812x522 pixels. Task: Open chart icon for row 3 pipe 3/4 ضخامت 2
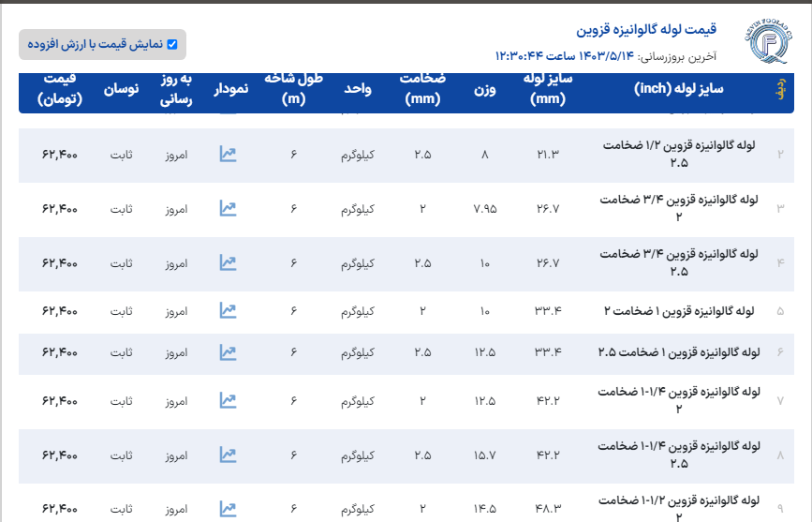[x=228, y=208]
